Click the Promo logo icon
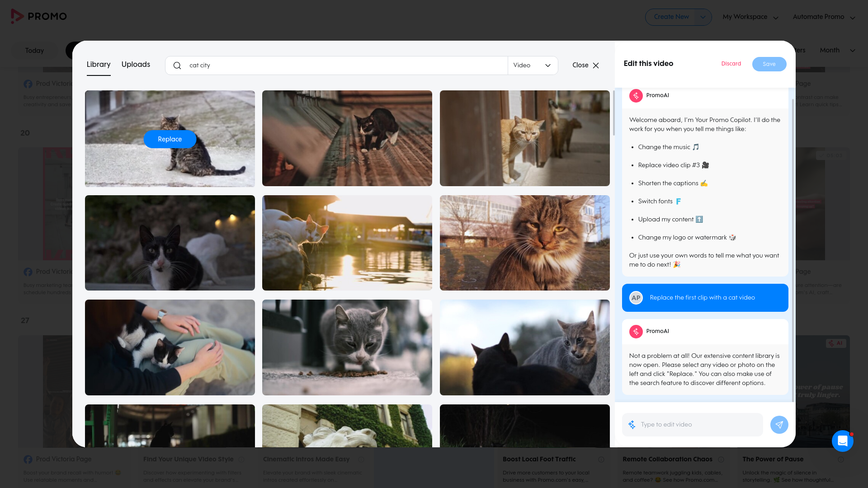Viewport: 868px width, 488px height. tap(17, 16)
